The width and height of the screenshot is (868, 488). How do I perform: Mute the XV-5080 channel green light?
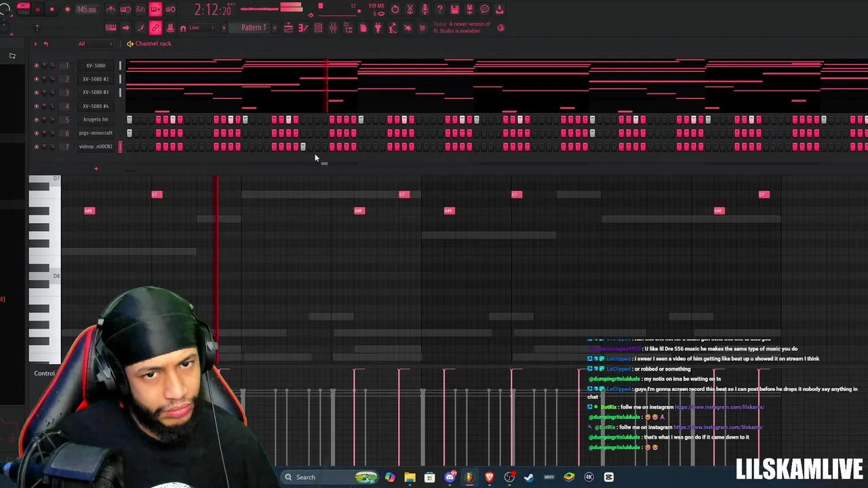(37, 66)
